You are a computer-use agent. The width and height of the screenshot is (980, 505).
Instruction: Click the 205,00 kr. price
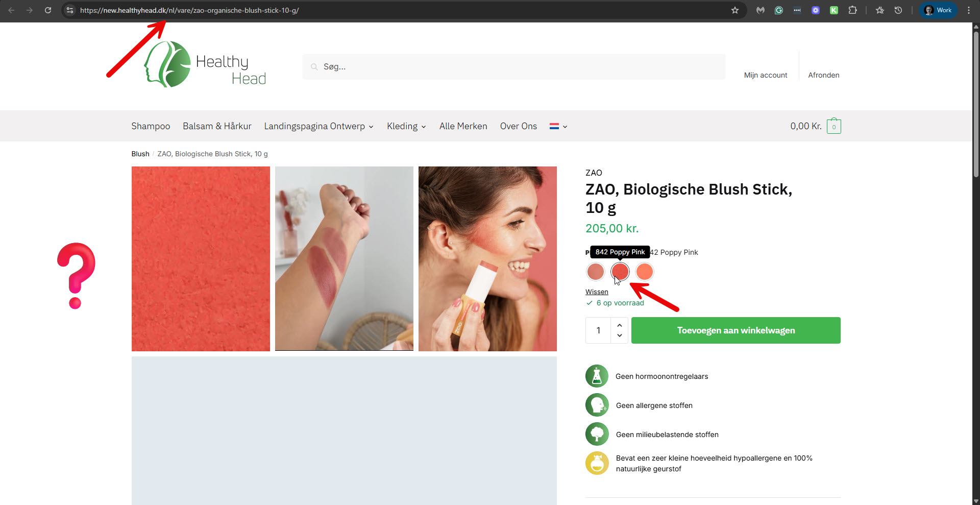(612, 228)
